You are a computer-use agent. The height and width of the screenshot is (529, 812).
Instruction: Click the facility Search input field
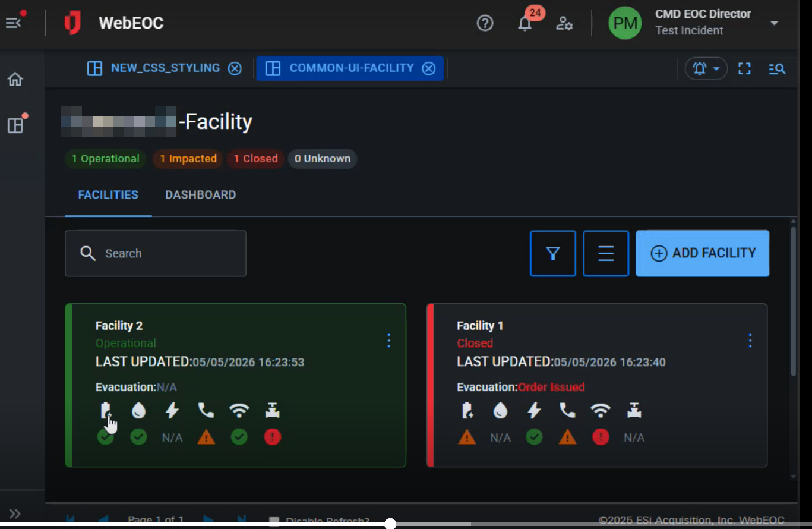tap(156, 253)
